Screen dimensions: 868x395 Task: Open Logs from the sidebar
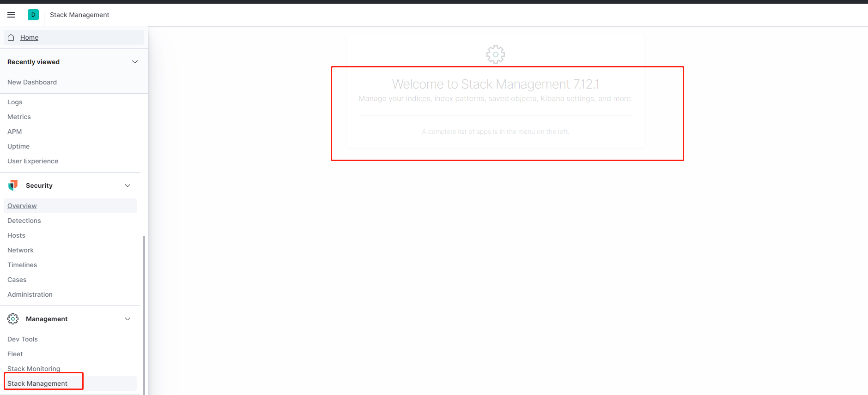[15, 102]
